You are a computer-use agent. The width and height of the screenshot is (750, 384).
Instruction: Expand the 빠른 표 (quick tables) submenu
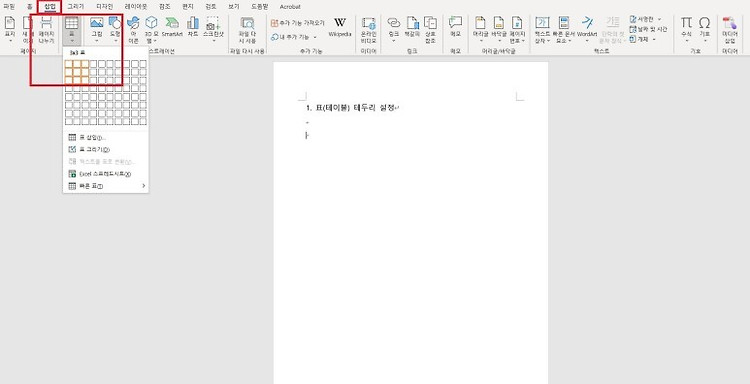106,186
